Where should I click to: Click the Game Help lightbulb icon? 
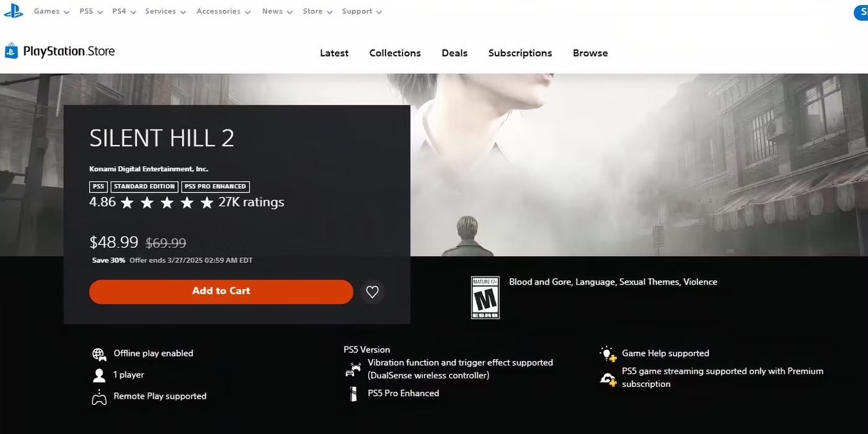click(608, 354)
